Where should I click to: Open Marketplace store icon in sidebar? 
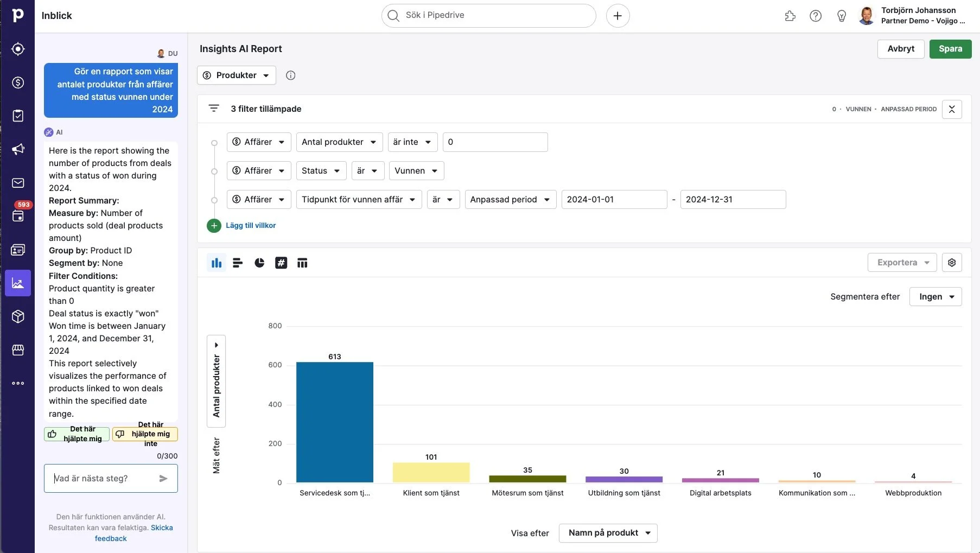tap(18, 350)
